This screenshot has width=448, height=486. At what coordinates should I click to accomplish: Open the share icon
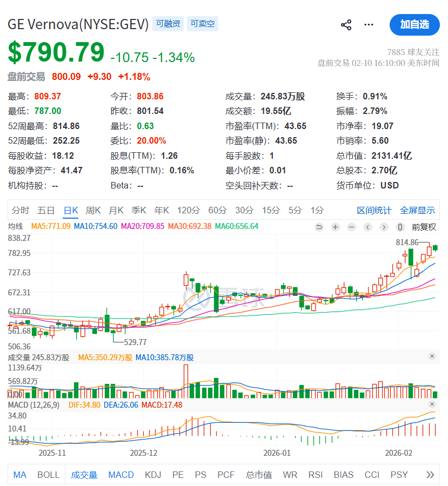point(346,25)
